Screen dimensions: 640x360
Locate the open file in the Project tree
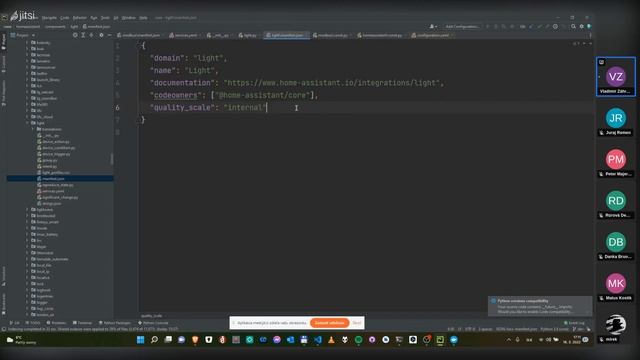click(75, 35)
